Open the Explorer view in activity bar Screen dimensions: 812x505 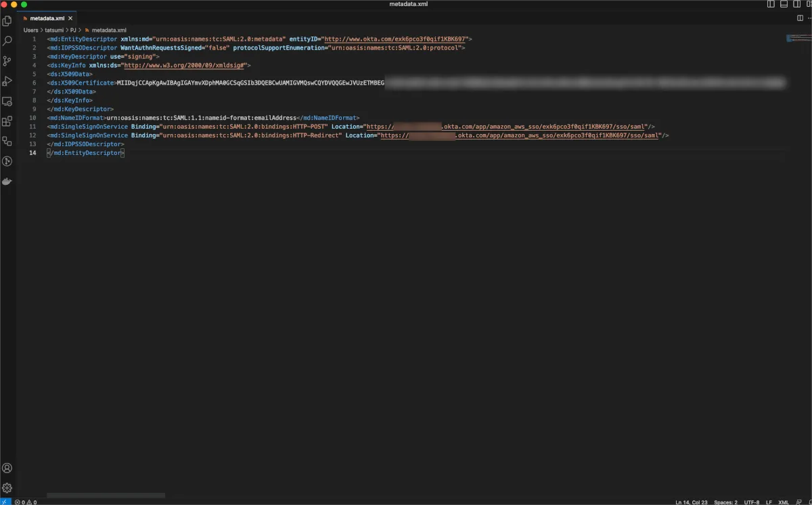click(x=7, y=21)
